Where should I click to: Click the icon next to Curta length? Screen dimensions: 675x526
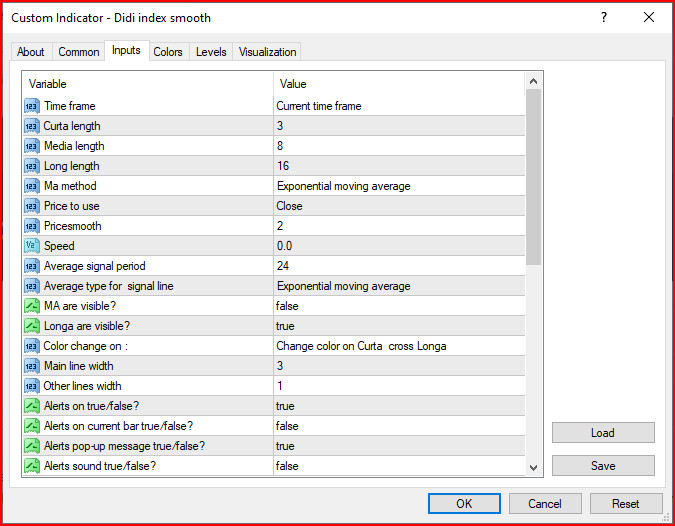pyautogui.click(x=31, y=126)
